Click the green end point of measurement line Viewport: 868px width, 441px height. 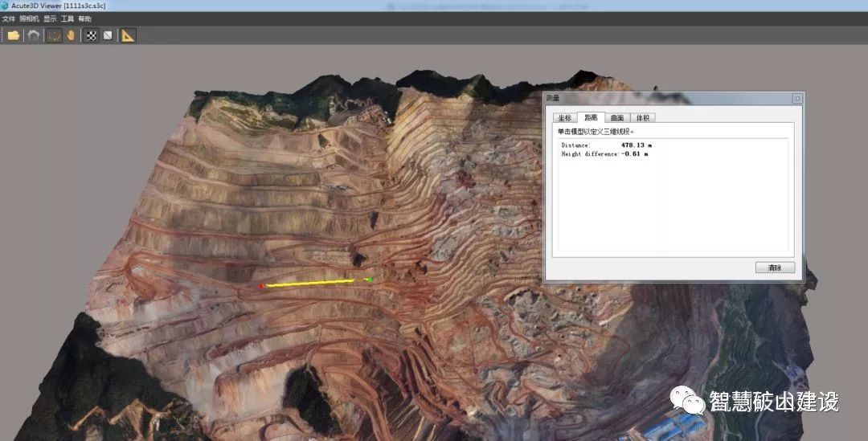point(369,280)
